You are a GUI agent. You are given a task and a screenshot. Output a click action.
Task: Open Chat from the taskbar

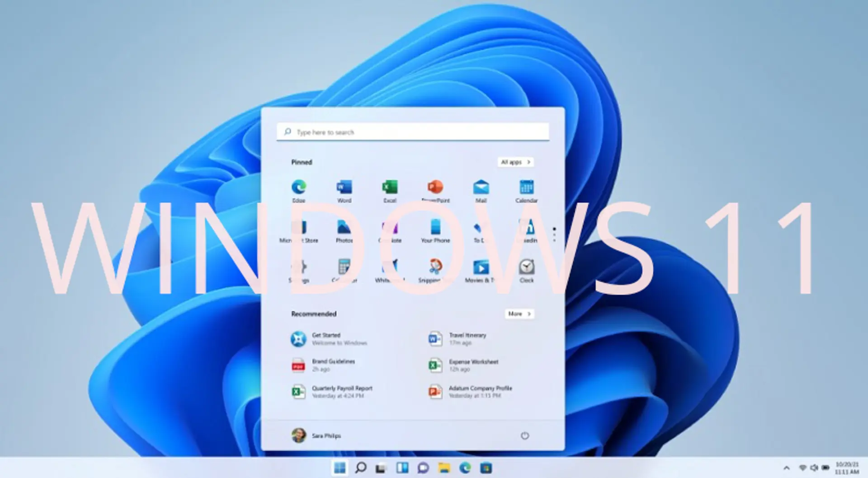pos(423,468)
